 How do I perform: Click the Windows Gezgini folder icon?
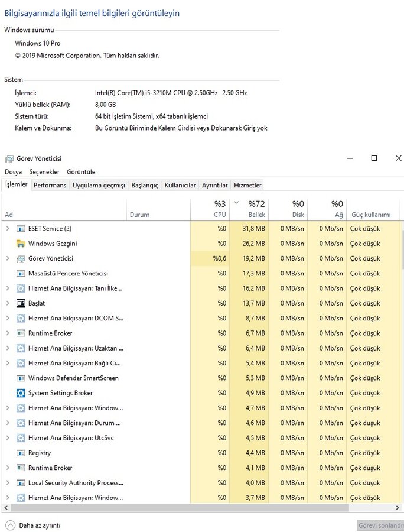click(21, 244)
